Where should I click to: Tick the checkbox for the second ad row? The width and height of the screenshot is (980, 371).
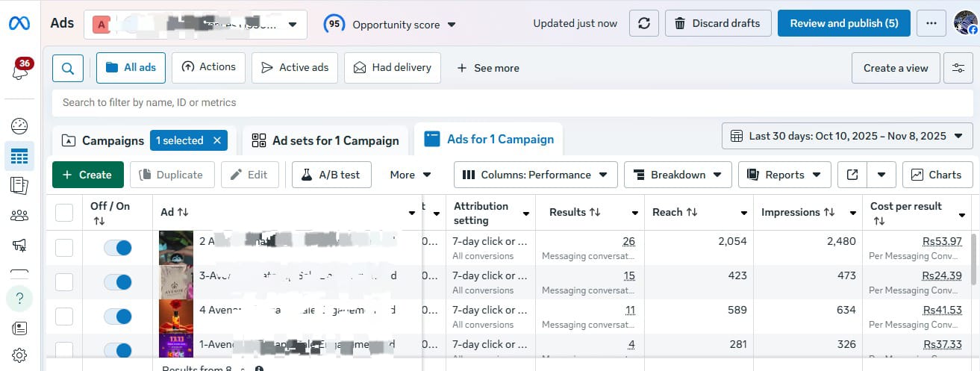[x=64, y=282]
